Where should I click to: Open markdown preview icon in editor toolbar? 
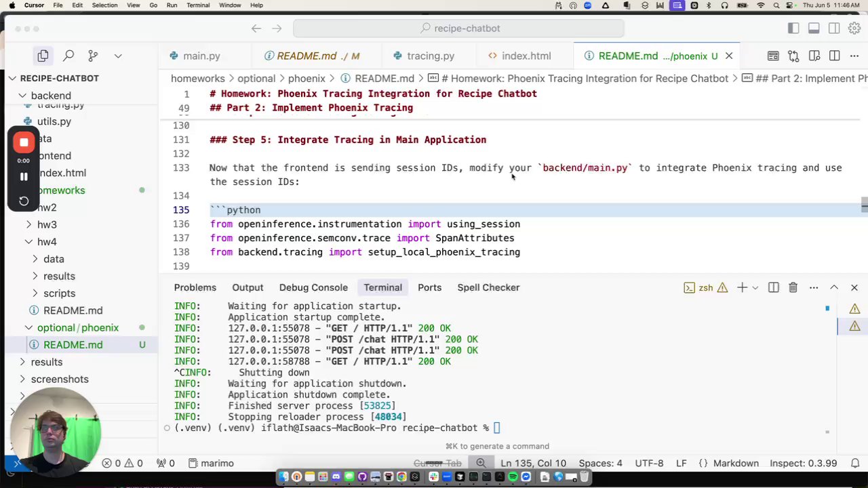(773, 56)
